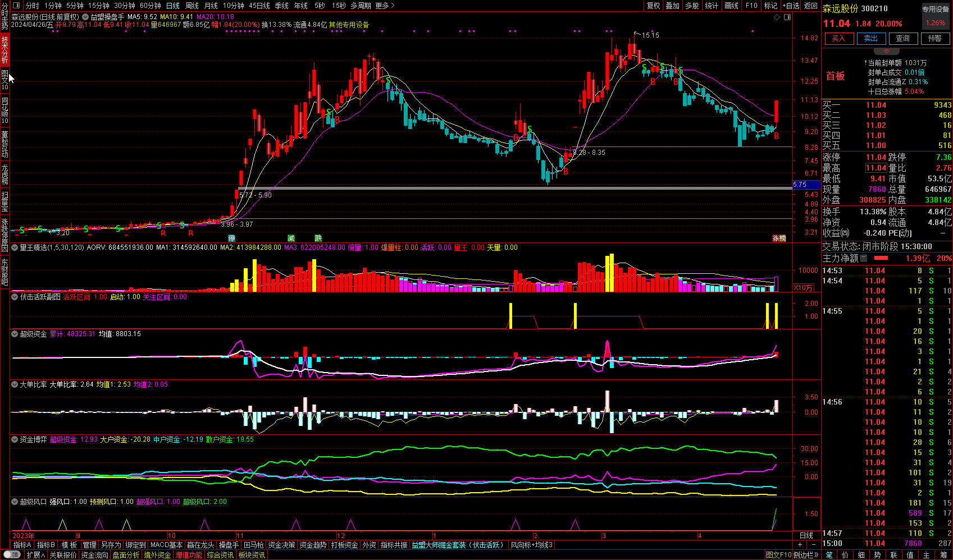Open 资金流向 in the bottom bar
The image size is (953, 560).
point(94,555)
